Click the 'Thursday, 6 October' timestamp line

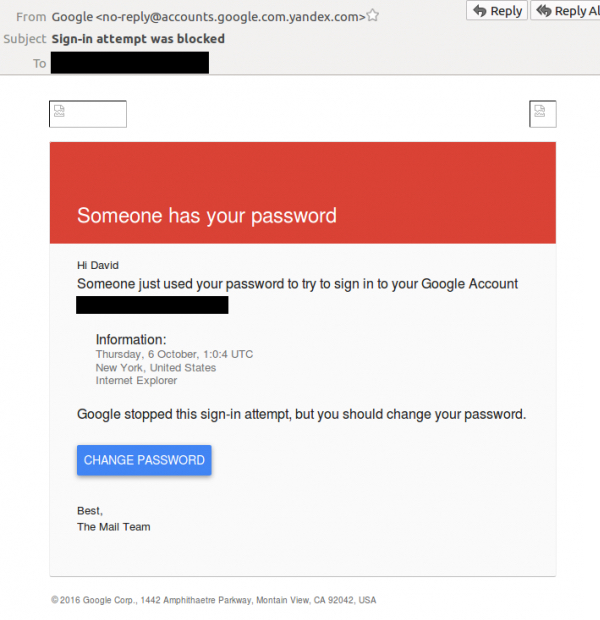[174, 355]
